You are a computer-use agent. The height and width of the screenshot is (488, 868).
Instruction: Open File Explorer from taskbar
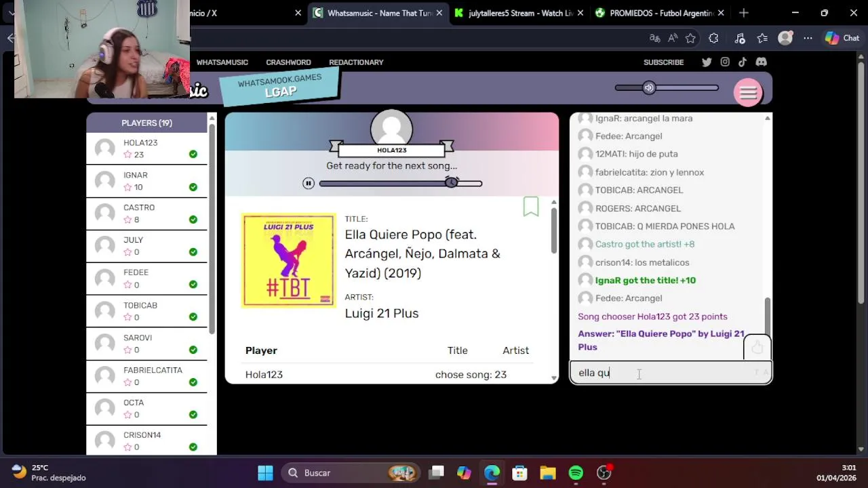coord(547,472)
